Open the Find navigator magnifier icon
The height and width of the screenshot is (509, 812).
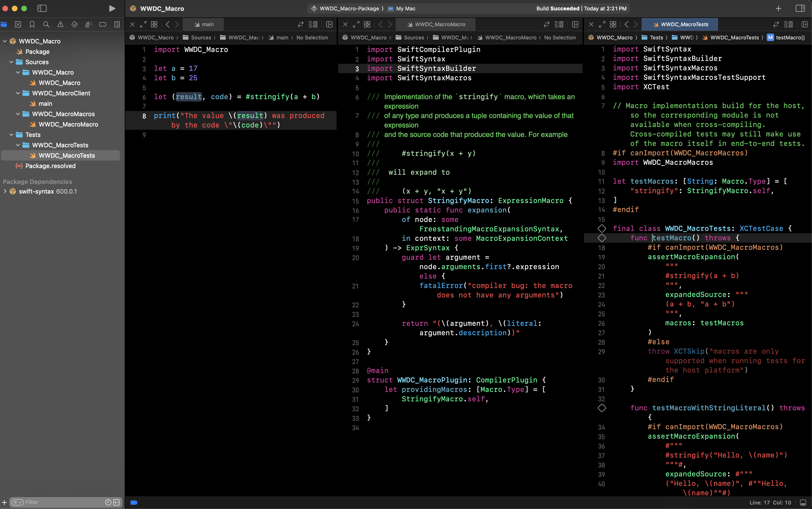tap(46, 24)
